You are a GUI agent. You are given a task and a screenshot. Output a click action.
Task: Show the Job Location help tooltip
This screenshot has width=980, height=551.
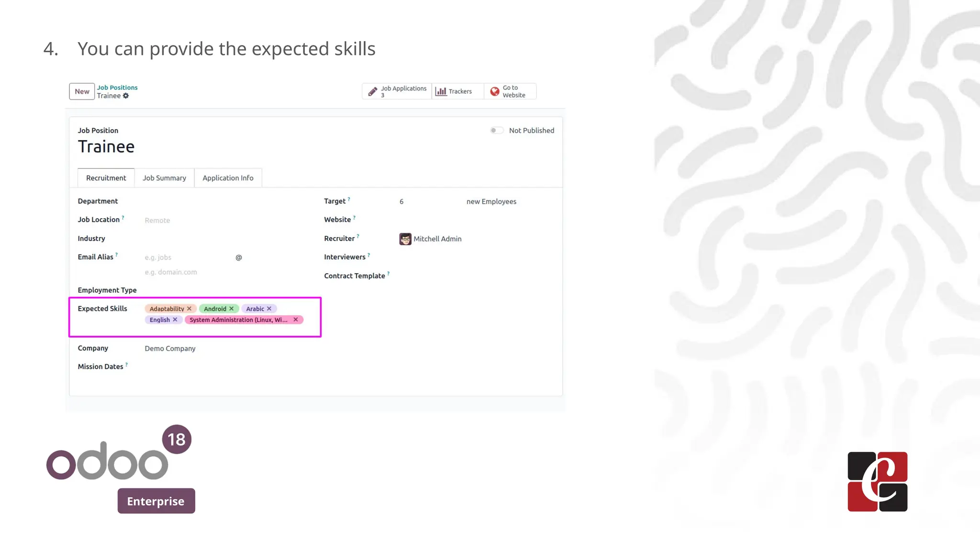coord(123,217)
